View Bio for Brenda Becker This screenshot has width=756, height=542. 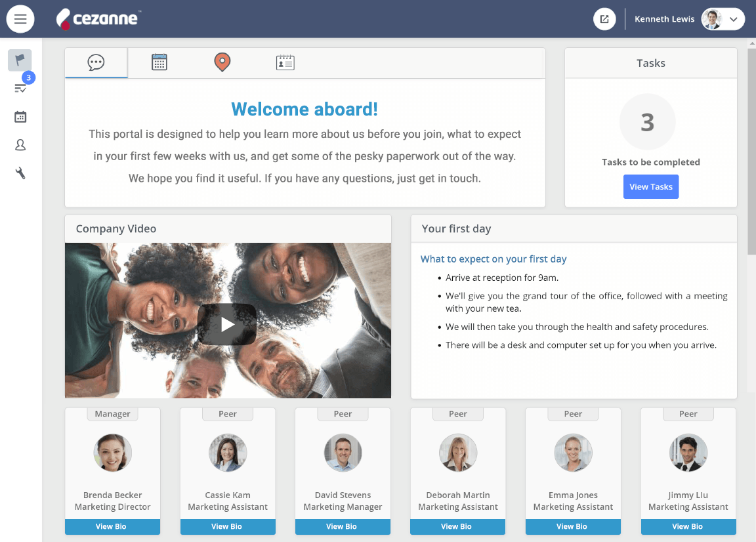pos(112,526)
